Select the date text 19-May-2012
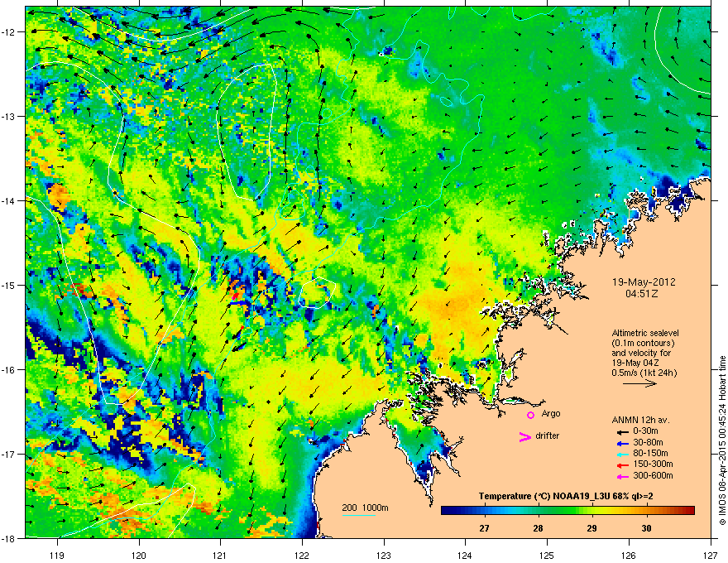This screenshot has width=728, height=563. point(644,282)
